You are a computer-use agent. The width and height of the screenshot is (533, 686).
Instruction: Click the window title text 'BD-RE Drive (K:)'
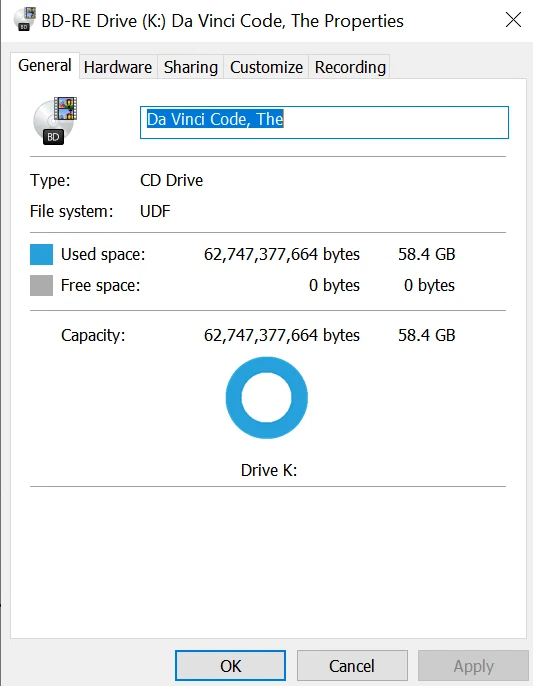tap(104, 21)
